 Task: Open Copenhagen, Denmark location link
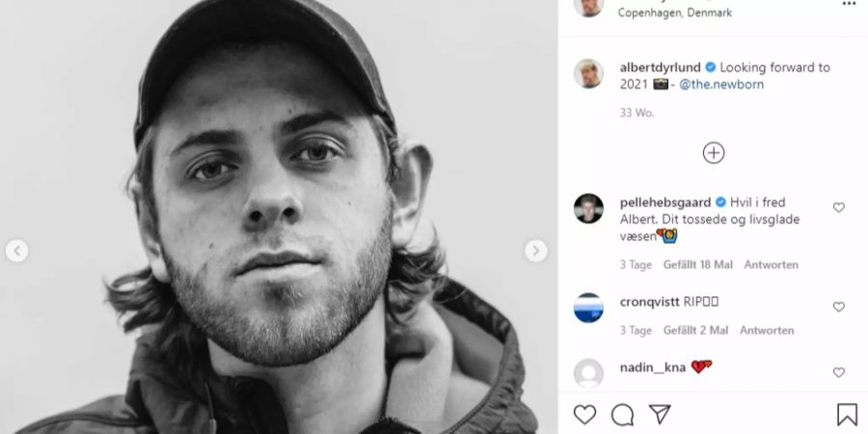point(675,13)
